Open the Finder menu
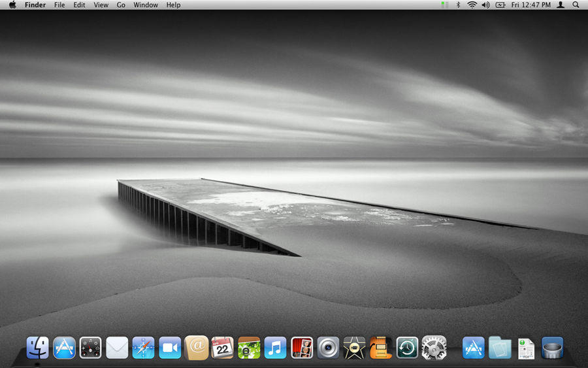 coord(35,5)
